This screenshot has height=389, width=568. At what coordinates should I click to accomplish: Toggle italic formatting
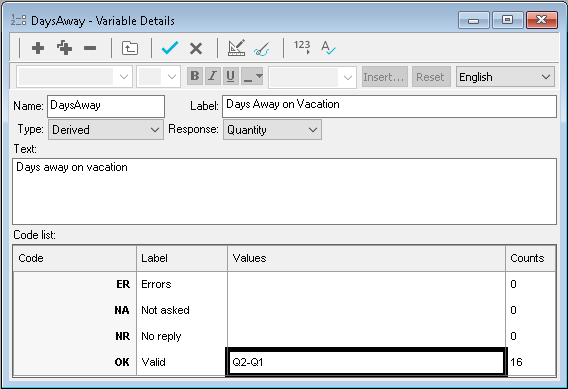click(213, 76)
